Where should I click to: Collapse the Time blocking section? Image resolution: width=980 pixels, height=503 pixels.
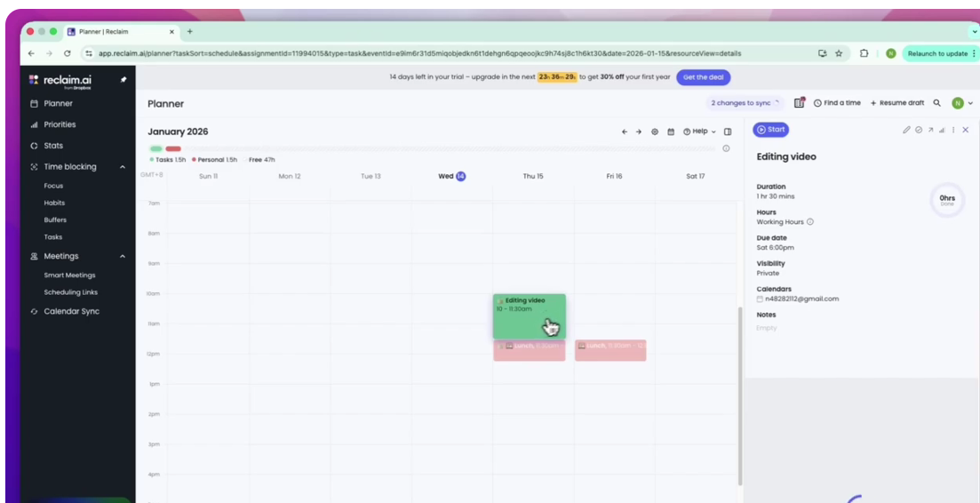[x=123, y=167]
